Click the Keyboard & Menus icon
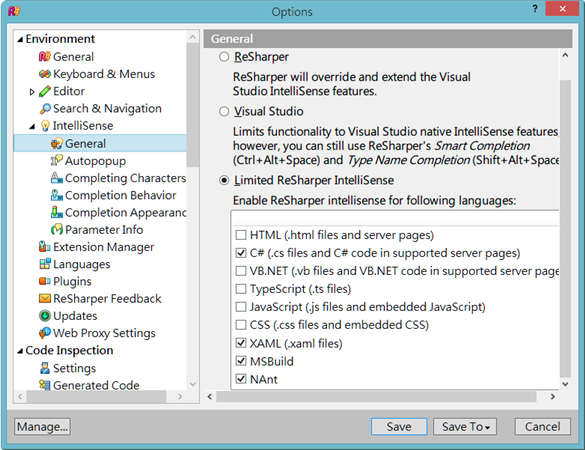 point(45,74)
